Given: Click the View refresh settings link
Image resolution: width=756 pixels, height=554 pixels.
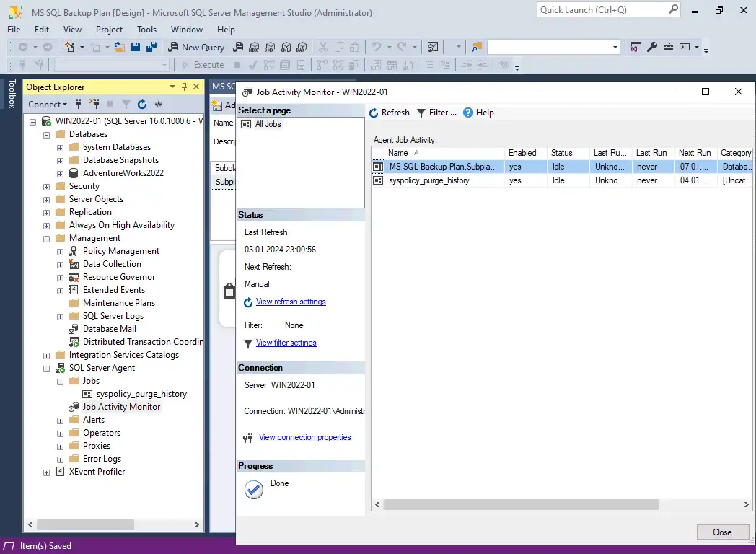Looking at the screenshot, I should point(291,302).
